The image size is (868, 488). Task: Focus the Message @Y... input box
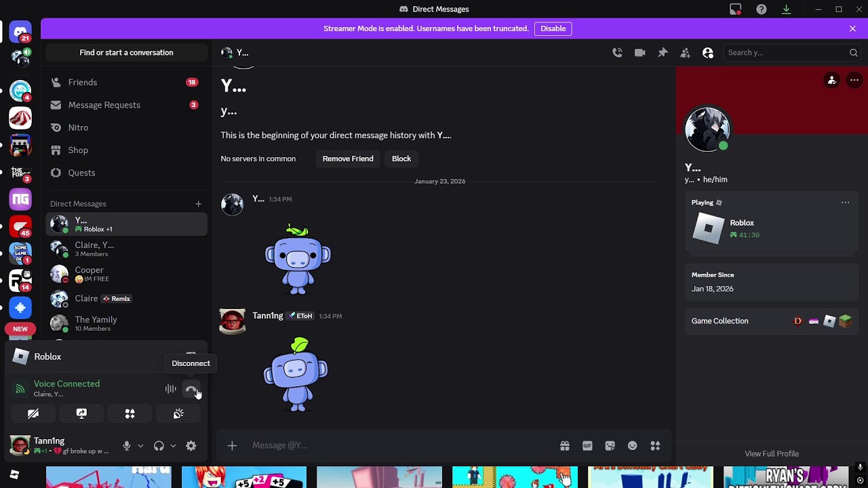400,445
